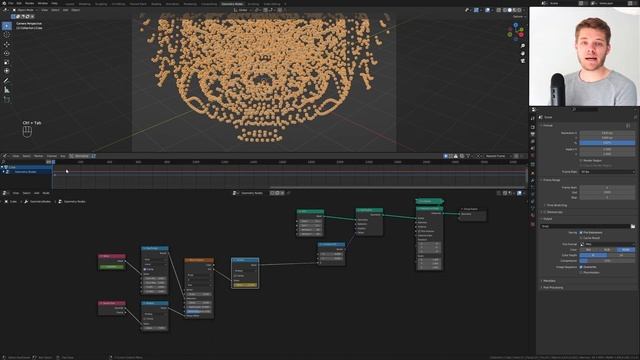Click the viewport pan hand icon

(522, 53)
